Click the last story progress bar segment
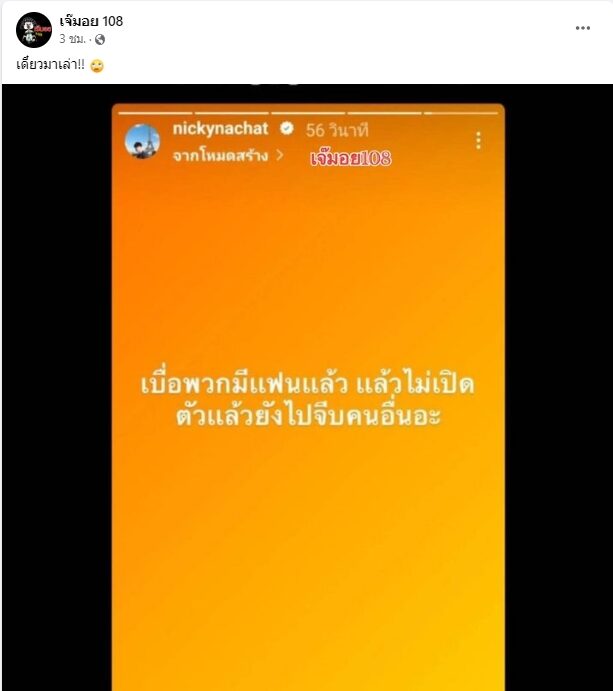This screenshot has width=613, height=691. coord(461,113)
